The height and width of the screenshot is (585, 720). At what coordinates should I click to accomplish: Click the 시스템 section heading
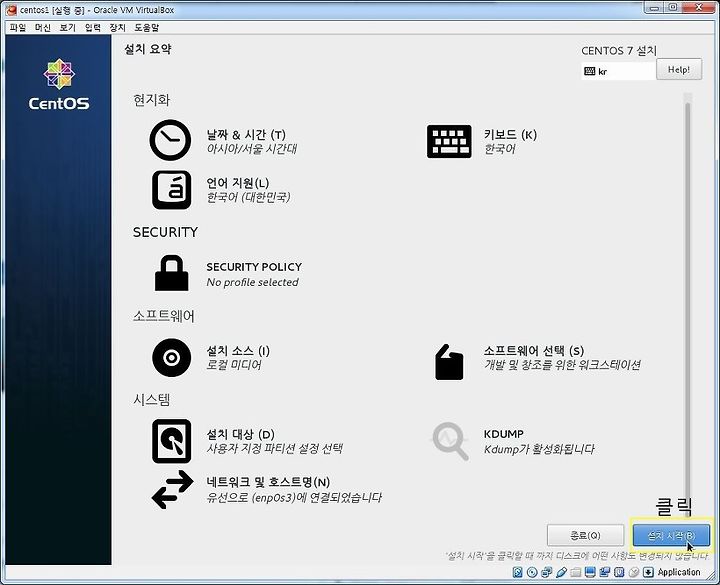tap(152, 399)
